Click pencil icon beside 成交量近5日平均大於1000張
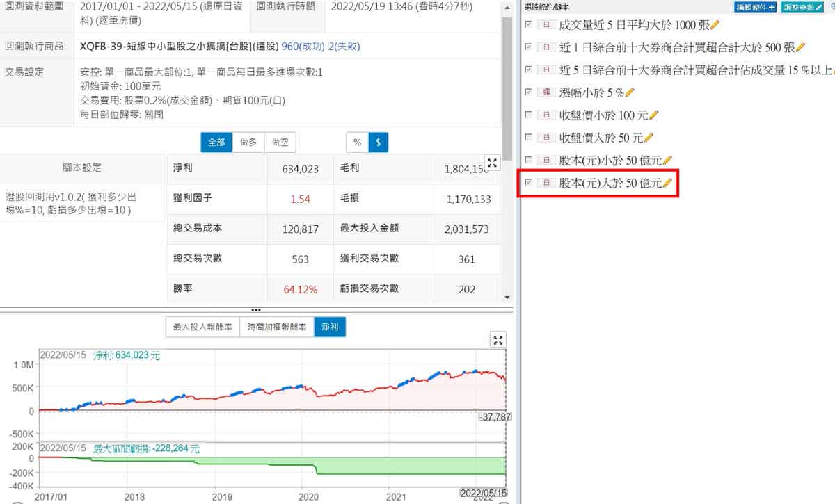Viewport: 835px width, 504px height. (x=716, y=24)
